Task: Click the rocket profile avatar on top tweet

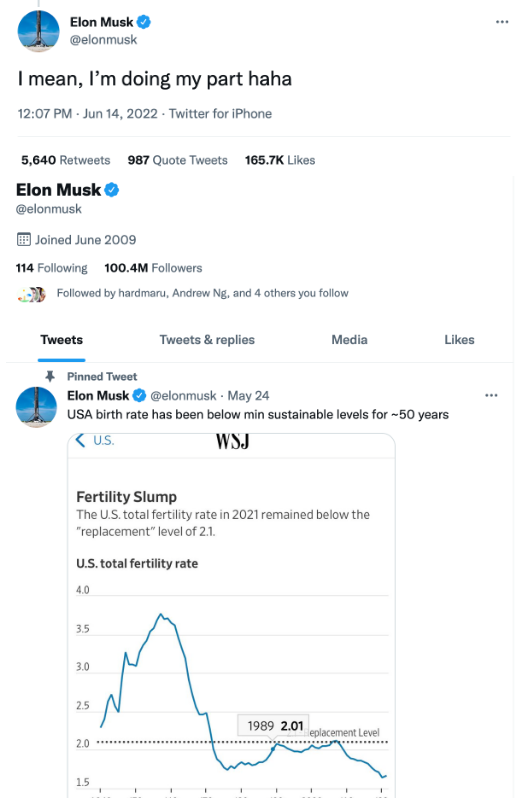Action: click(38, 31)
